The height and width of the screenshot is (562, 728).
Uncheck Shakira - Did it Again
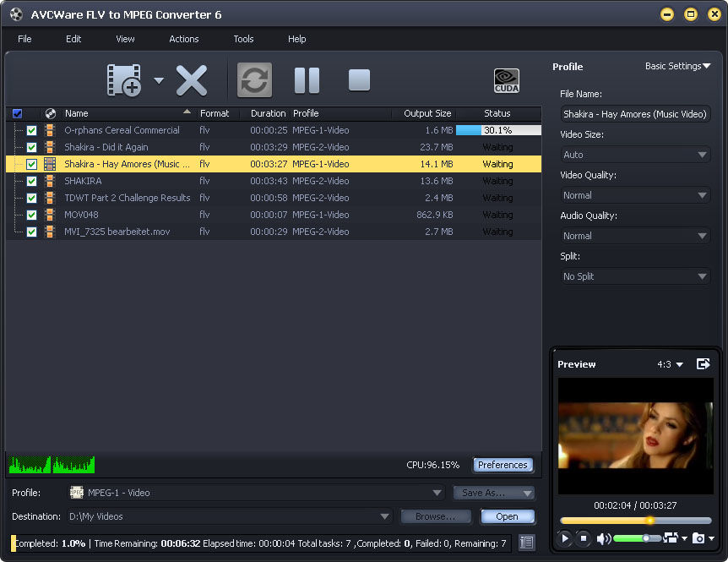coord(31,147)
